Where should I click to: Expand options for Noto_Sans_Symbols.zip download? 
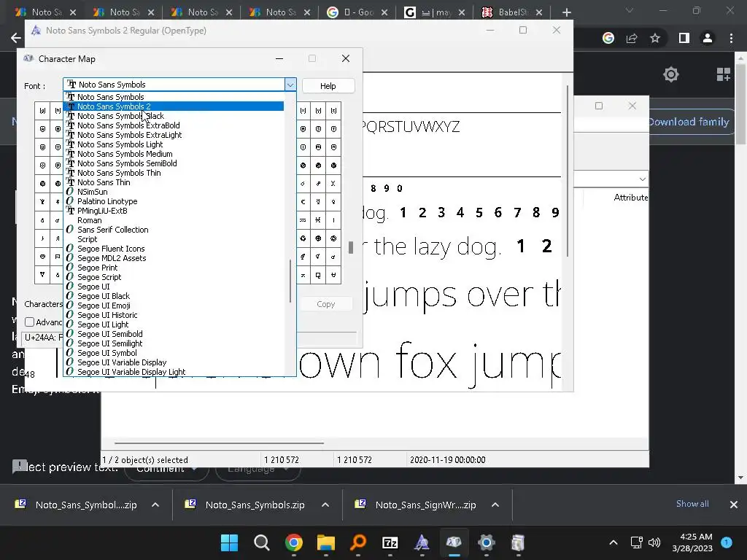pos(325,505)
